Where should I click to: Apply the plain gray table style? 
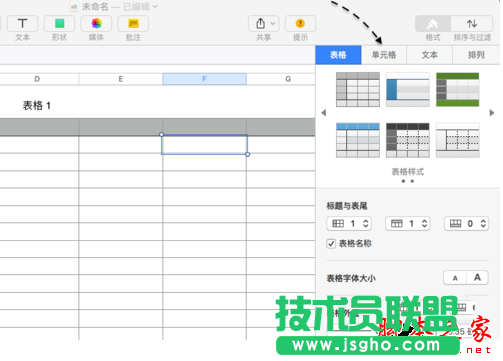pyautogui.click(x=358, y=90)
